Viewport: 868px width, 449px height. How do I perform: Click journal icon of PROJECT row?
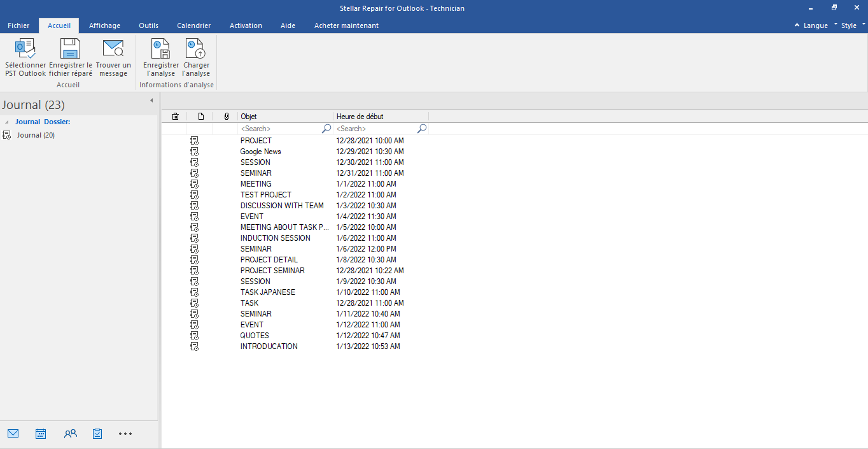(x=194, y=141)
